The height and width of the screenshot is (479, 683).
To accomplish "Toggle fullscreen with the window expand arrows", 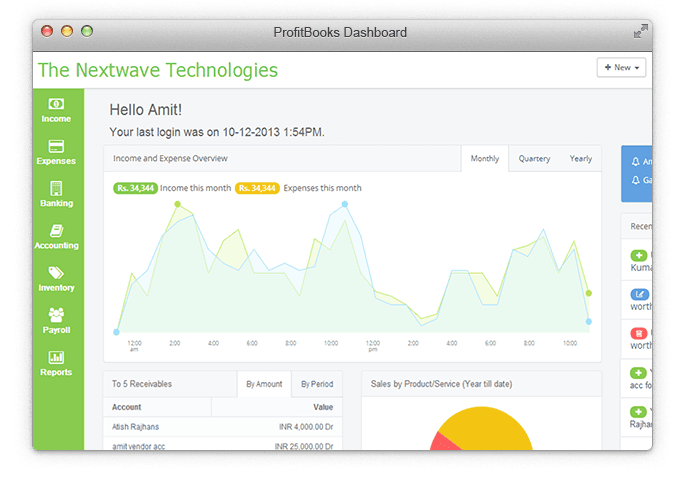I will (x=640, y=32).
